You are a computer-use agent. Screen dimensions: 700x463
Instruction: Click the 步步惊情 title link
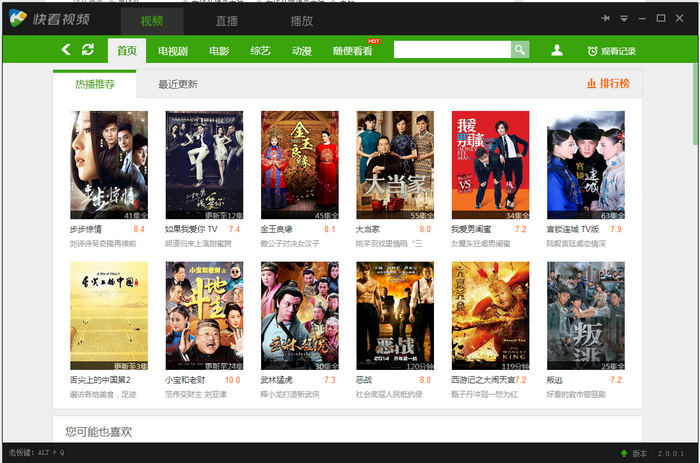[86, 229]
